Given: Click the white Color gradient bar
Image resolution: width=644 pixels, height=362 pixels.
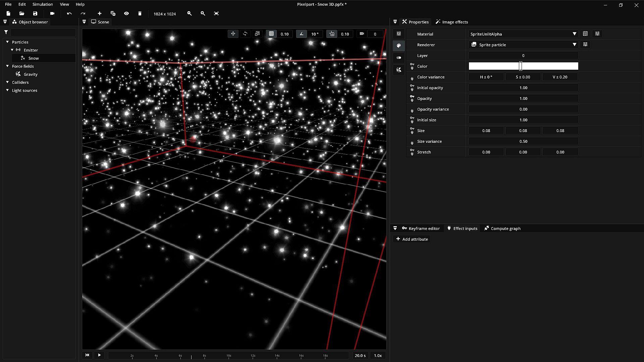Looking at the screenshot, I should click(493, 66).
